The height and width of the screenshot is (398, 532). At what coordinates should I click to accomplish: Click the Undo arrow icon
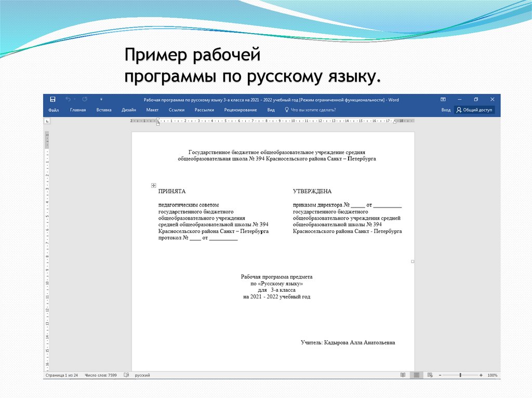point(68,100)
